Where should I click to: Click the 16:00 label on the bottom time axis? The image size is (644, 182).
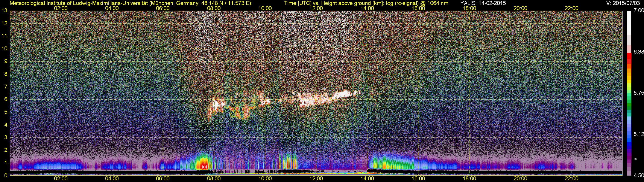click(x=418, y=179)
